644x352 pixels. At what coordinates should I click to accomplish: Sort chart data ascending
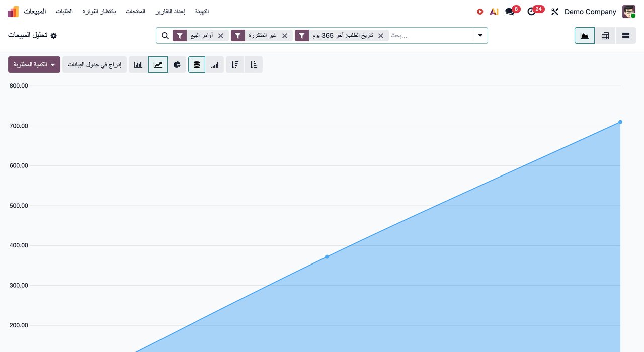[x=254, y=65]
